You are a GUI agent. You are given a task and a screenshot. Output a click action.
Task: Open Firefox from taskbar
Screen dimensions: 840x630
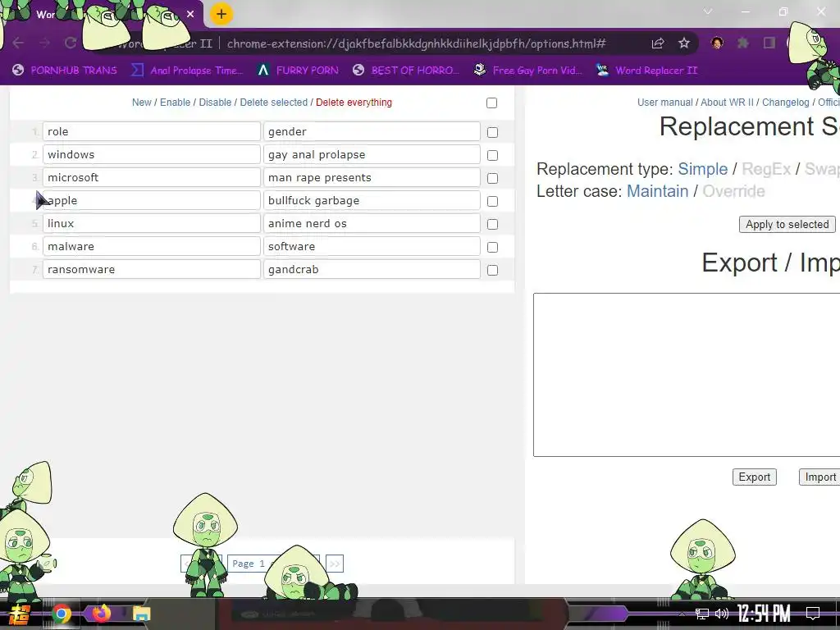click(x=101, y=614)
